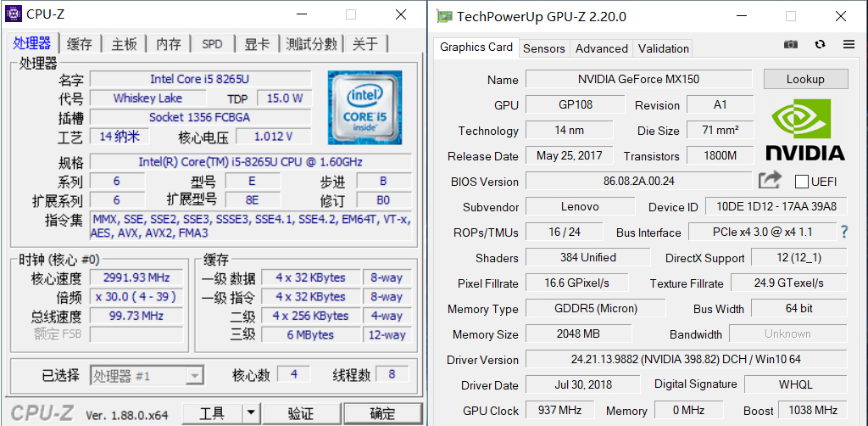Click the 名字 field Intel Core i5 8265U

pyautogui.click(x=201, y=79)
